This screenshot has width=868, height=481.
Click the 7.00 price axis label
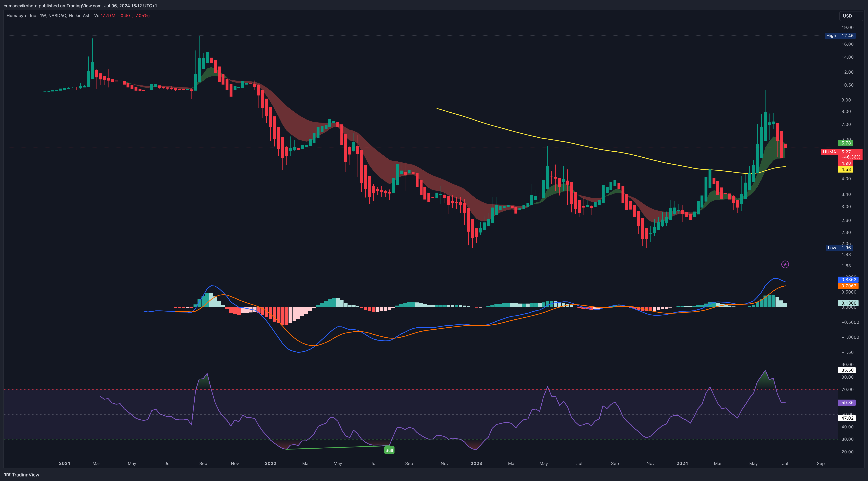[x=846, y=124]
